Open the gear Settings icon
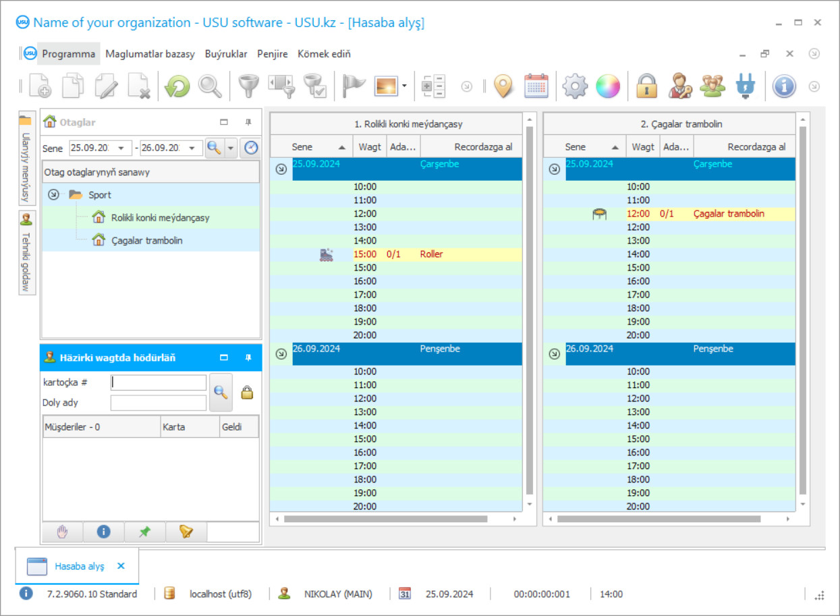 [x=575, y=86]
